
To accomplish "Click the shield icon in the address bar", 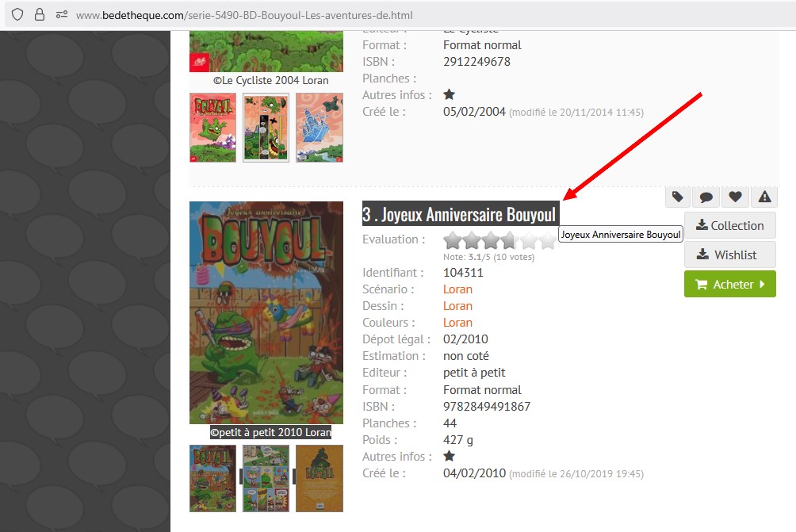I will [x=17, y=15].
